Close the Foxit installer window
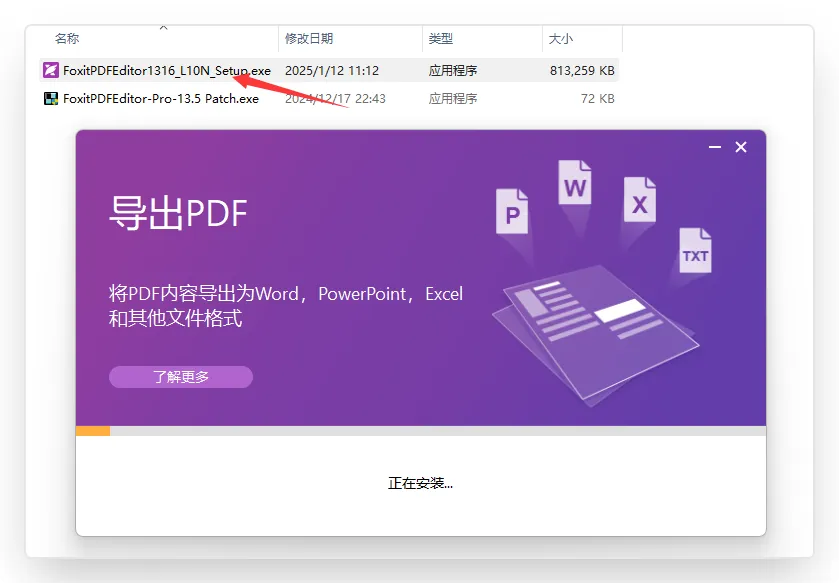The image size is (839, 583). click(x=741, y=147)
